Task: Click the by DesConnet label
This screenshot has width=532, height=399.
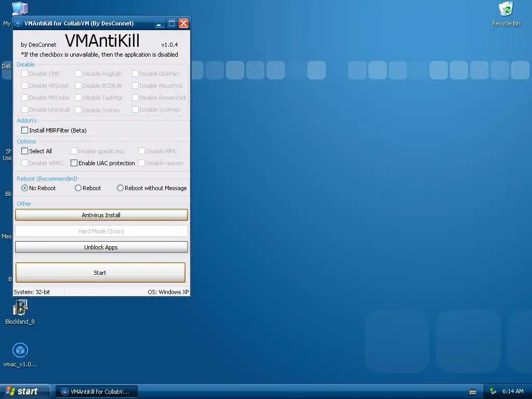Action: pyautogui.click(x=38, y=45)
